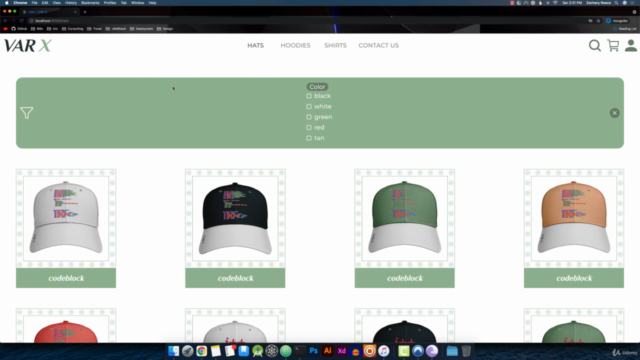640x360 pixels.
Task: Open the Deployment bookmarks folder
Action: [141, 29]
